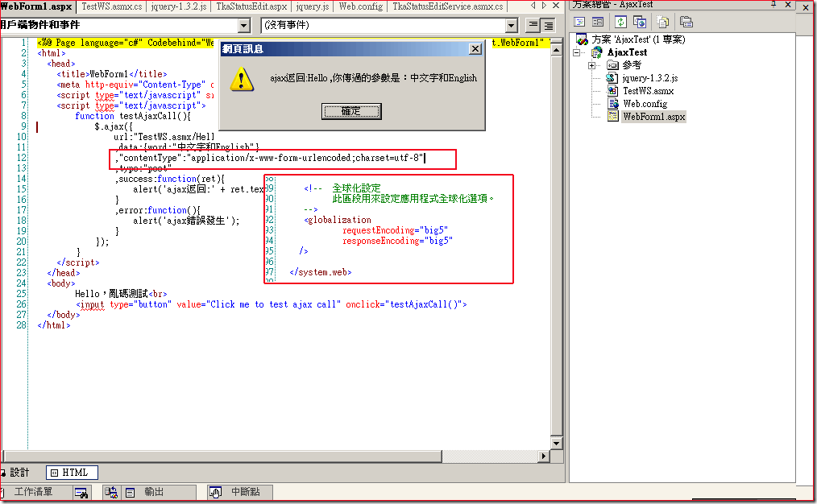The image size is (817, 504).
Task: Click the editor's vertical scrollbar down arrow
Action: 556,444
